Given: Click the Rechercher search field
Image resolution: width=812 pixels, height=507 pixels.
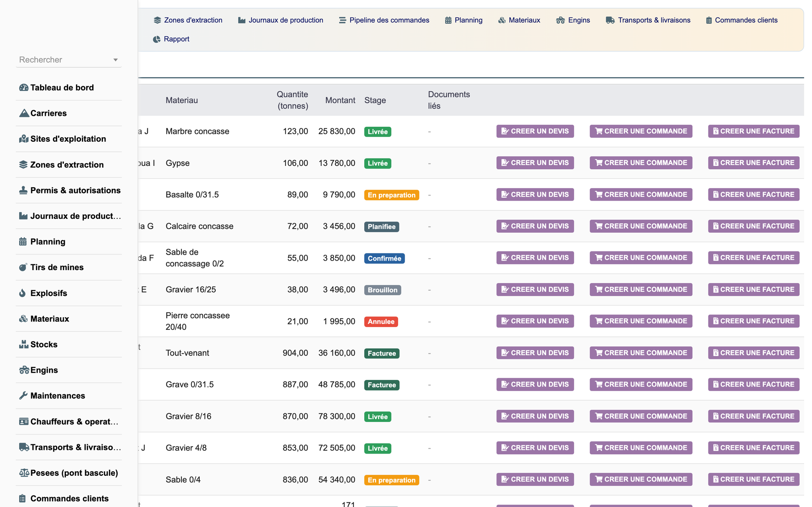Looking at the screenshot, I should (69, 60).
